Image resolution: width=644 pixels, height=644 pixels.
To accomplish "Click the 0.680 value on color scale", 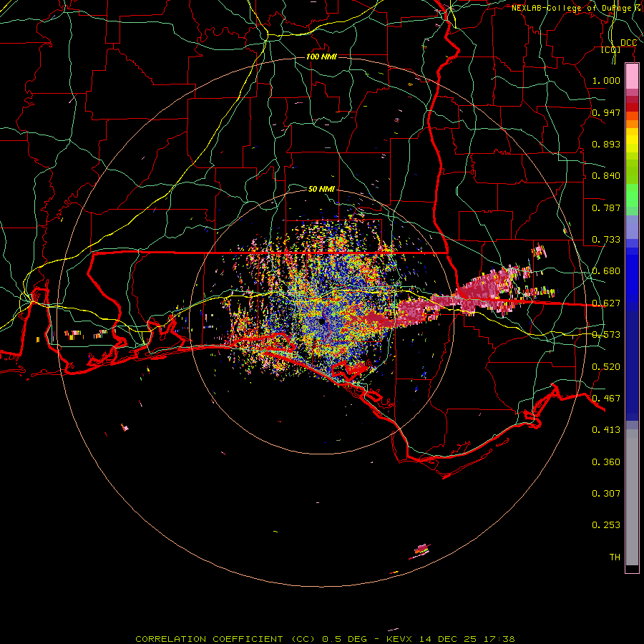I will pyautogui.click(x=606, y=271).
